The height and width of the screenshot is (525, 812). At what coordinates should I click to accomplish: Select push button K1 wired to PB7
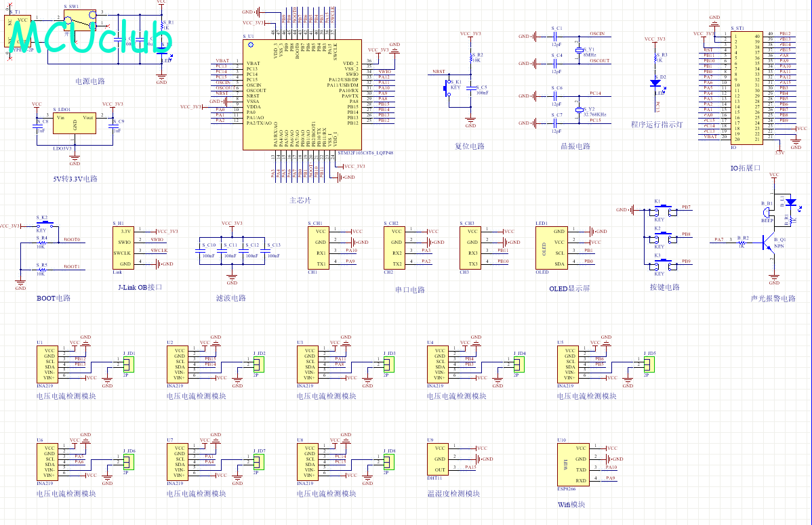coord(663,210)
